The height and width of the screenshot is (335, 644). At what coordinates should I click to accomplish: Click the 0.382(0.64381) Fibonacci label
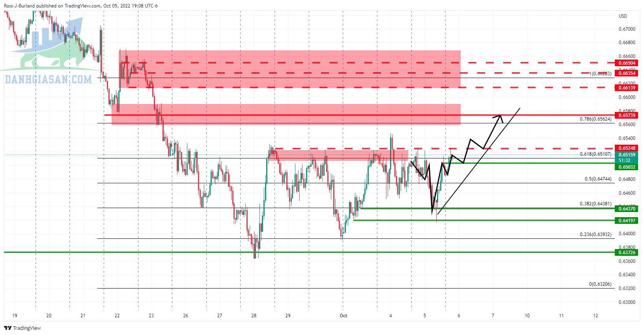[595, 204]
